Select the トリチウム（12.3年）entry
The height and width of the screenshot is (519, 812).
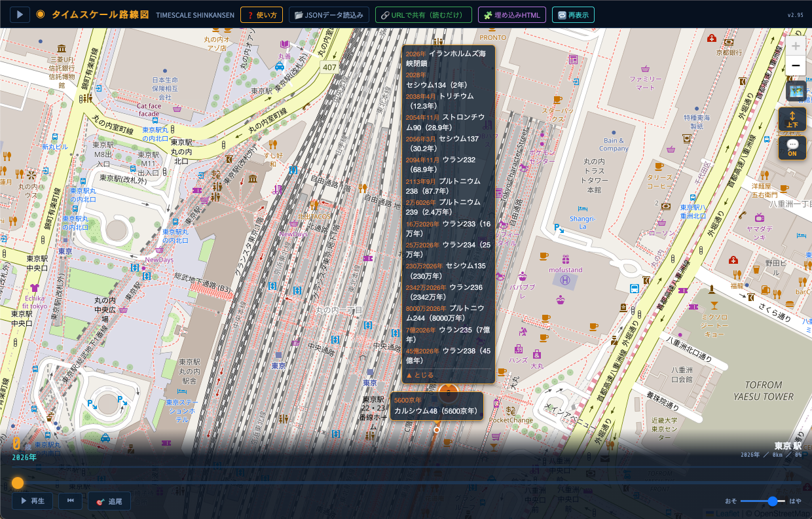447,101
